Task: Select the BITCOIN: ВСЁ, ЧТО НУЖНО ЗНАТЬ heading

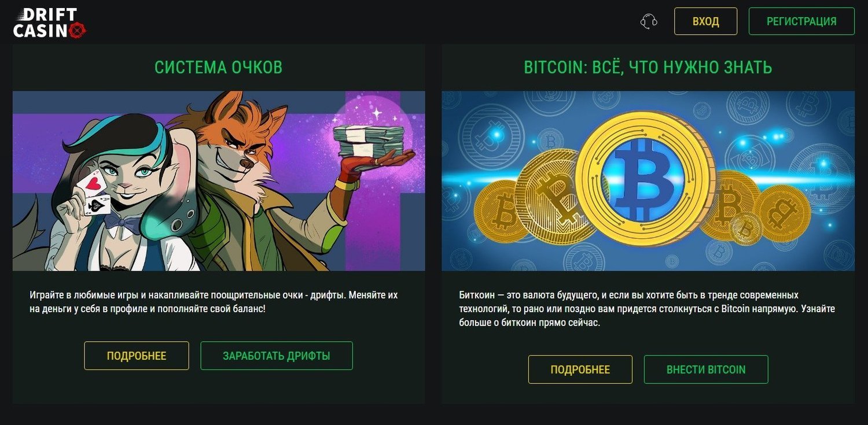Action: (x=648, y=67)
